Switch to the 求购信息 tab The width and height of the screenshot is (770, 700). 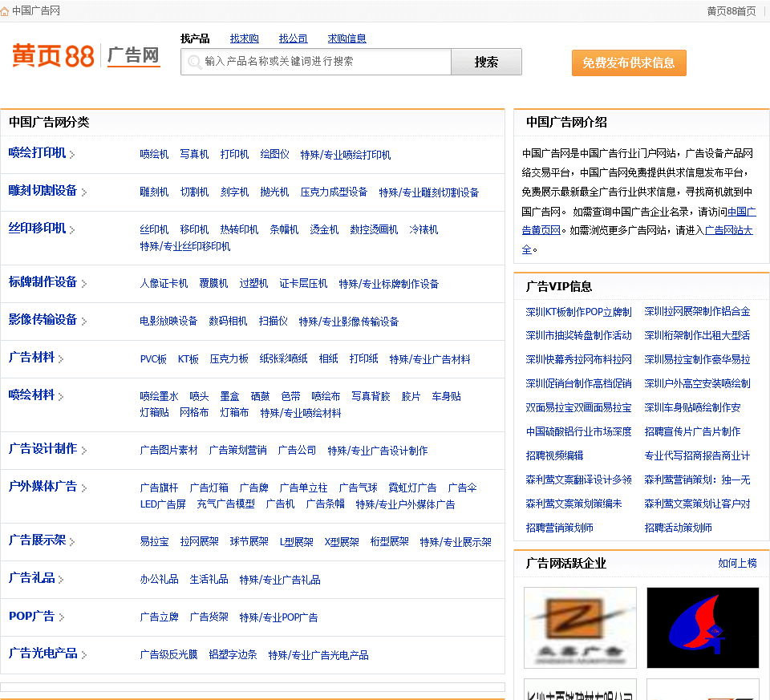point(346,38)
